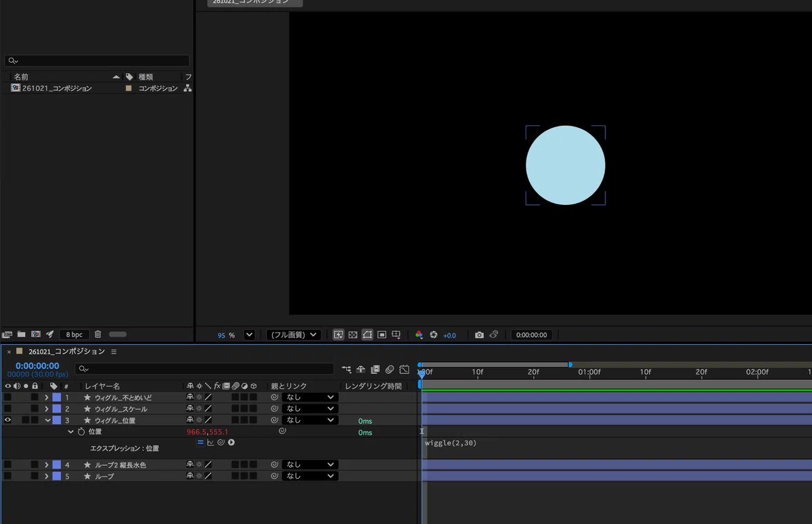Toggle the enable expression switch for 位置
Screen dimensions: 812x524
pos(200,442)
